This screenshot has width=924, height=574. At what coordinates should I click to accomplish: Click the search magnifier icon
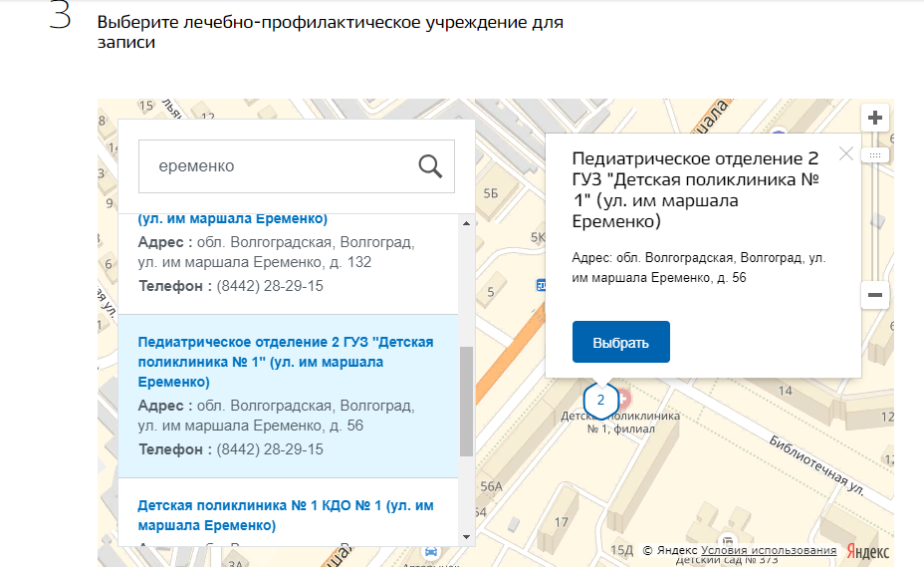click(430, 166)
